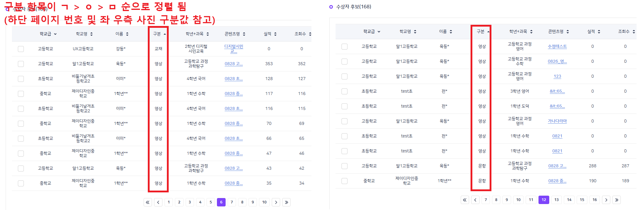The width and height of the screenshot is (644, 210).
Task: Open 학교급 dropdown in right table header
Action: point(379,32)
